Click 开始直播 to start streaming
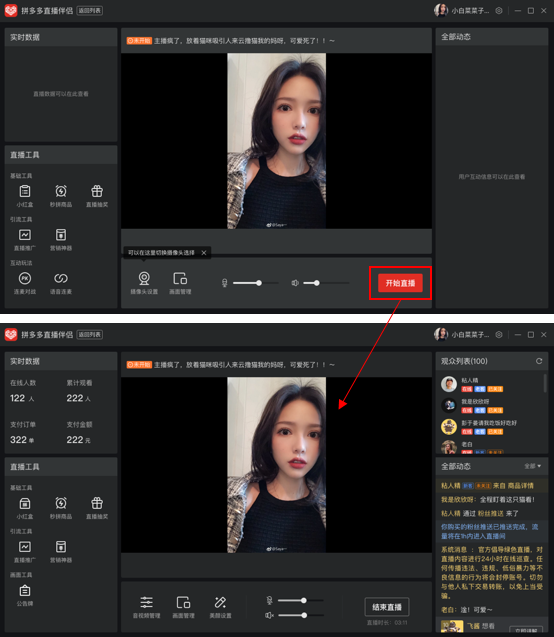Screen dimensions: 554x637 click(x=400, y=283)
